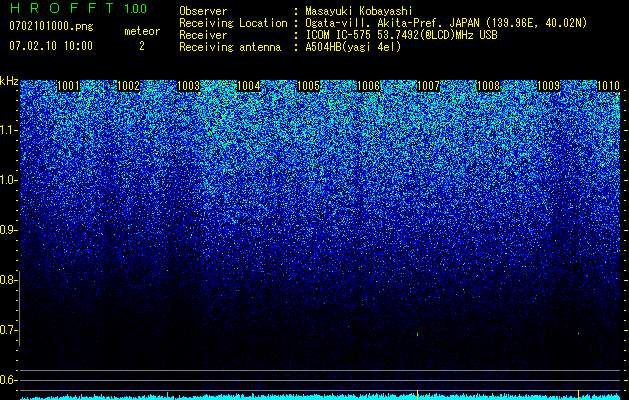
Task: Click the 1004 time marker
Action: pyautogui.click(x=248, y=86)
